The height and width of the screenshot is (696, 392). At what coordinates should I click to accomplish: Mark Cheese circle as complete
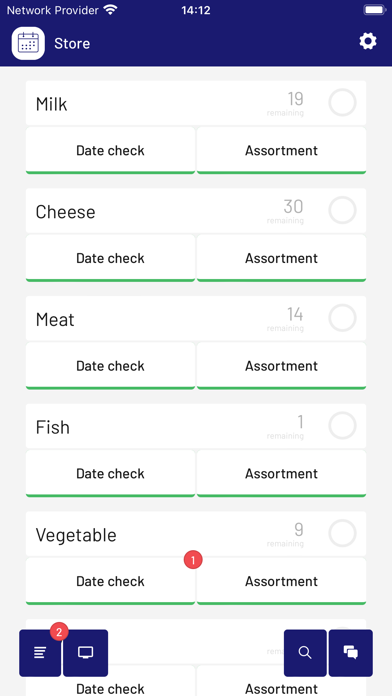pyautogui.click(x=342, y=210)
